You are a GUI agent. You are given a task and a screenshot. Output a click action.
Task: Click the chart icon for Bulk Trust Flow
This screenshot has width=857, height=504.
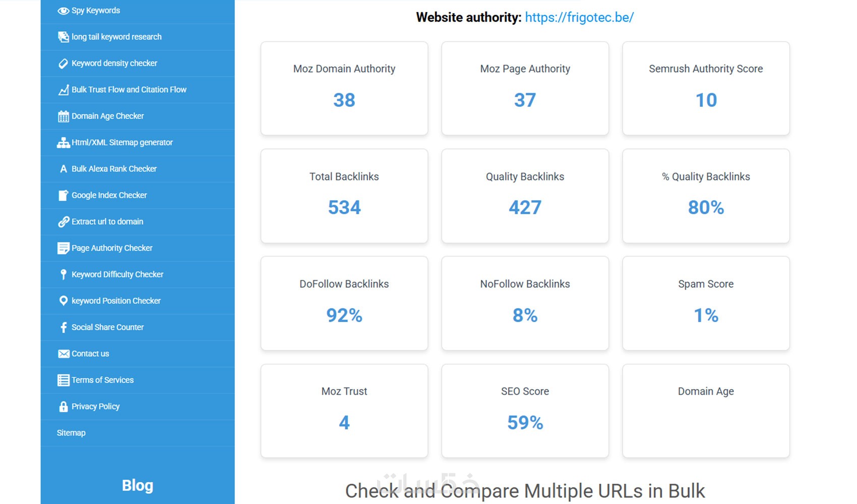pyautogui.click(x=63, y=90)
